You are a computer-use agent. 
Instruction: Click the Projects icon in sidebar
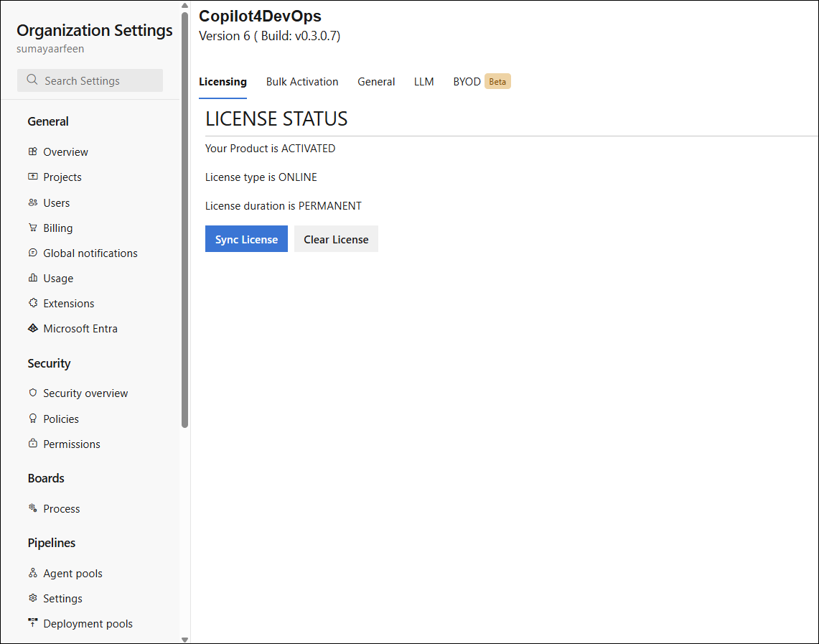click(33, 177)
